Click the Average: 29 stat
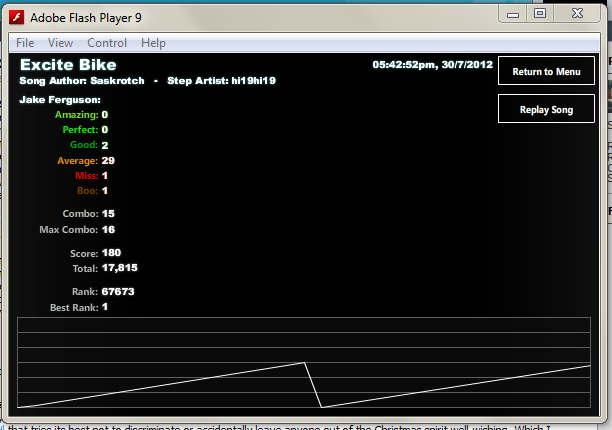This screenshot has width=612, height=430. point(86,161)
